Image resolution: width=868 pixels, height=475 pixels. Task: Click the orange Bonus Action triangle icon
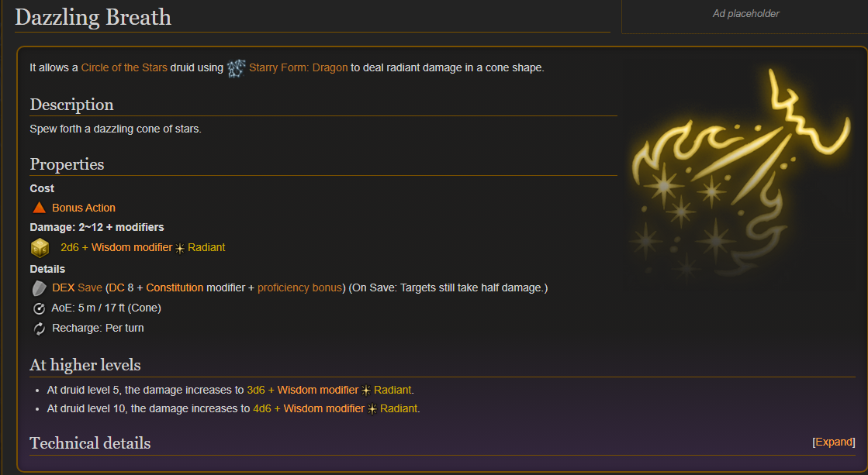[x=40, y=208]
